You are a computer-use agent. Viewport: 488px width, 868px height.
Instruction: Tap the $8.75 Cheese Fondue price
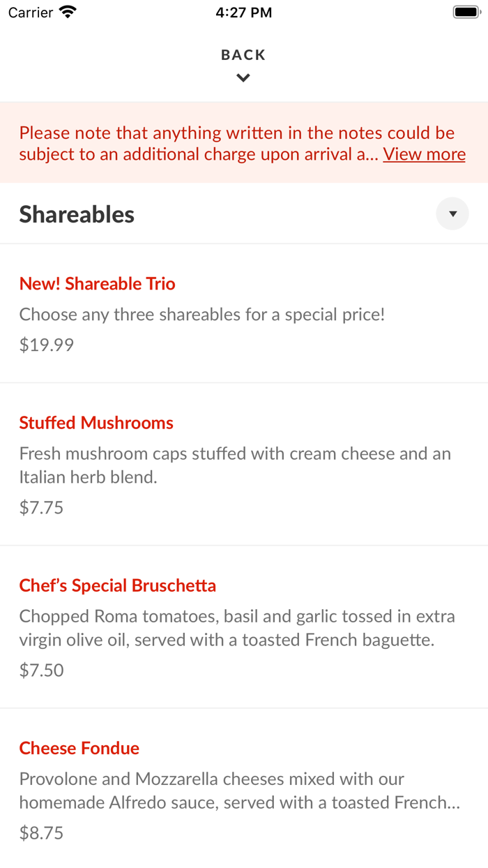click(x=40, y=832)
